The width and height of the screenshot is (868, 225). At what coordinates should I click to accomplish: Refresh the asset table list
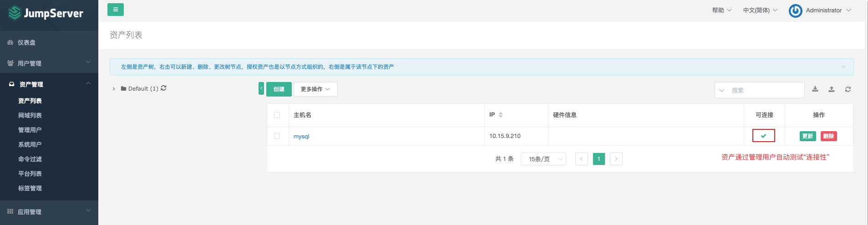point(848,89)
